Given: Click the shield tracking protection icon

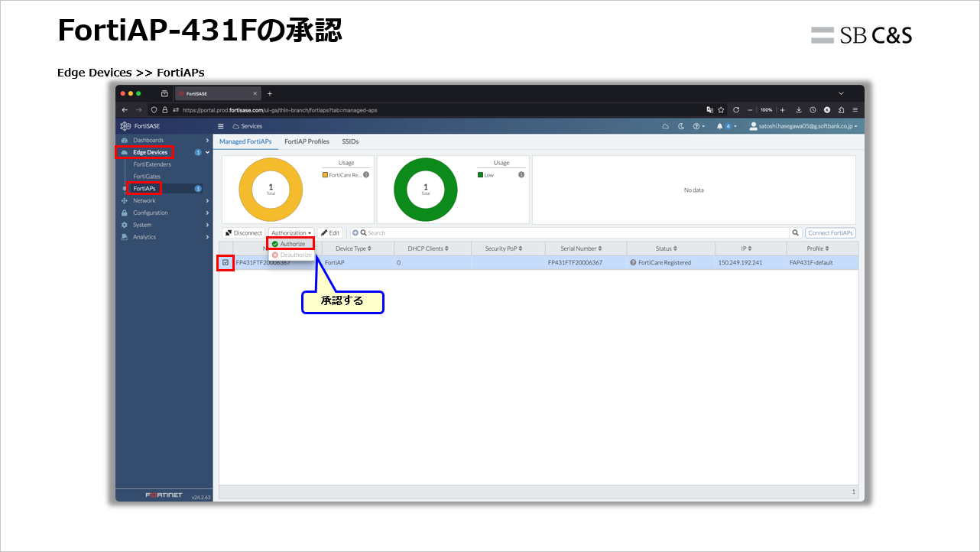Looking at the screenshot, I should click(x=154, y=110).
